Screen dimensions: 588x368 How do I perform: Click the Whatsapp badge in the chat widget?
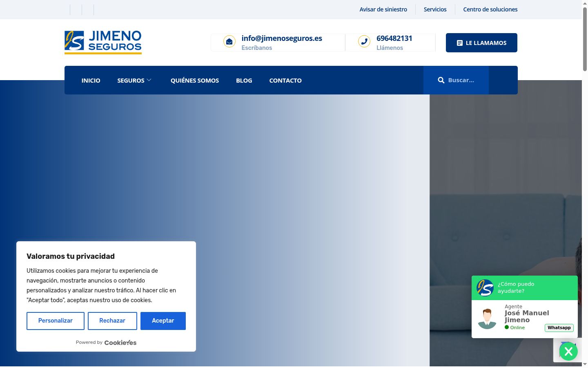point(559,328)
